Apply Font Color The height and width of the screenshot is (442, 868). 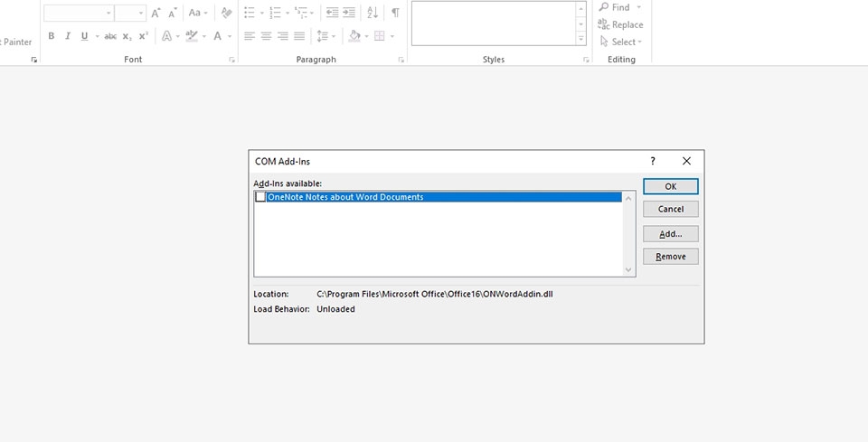(x=218, y=36)
